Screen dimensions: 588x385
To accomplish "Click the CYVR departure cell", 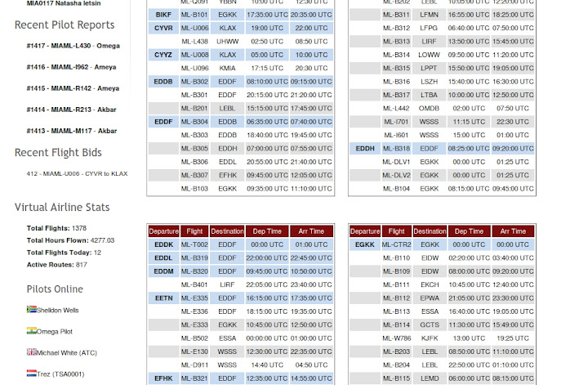I will [163, 28].
